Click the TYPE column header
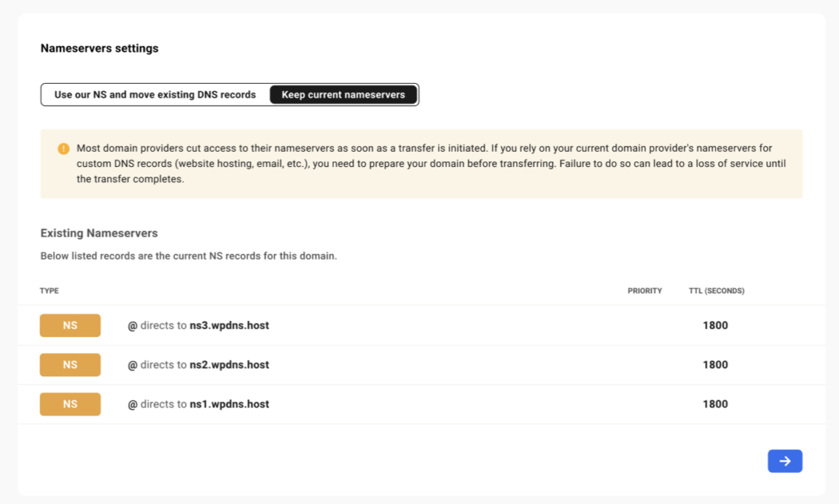This screenshot has width=839, height=504. (x=50, y=291)
